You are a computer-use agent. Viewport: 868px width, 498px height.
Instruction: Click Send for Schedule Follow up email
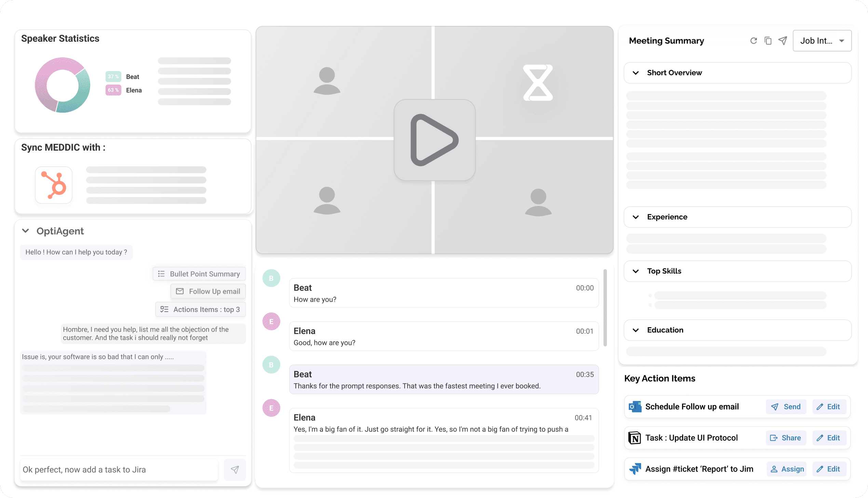pos(786,407)
